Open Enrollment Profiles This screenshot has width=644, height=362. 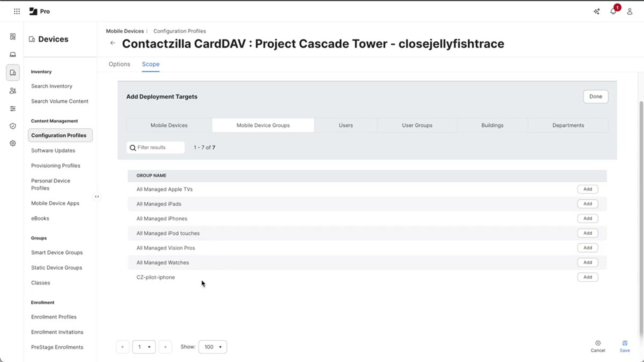(x=54, y=317)
